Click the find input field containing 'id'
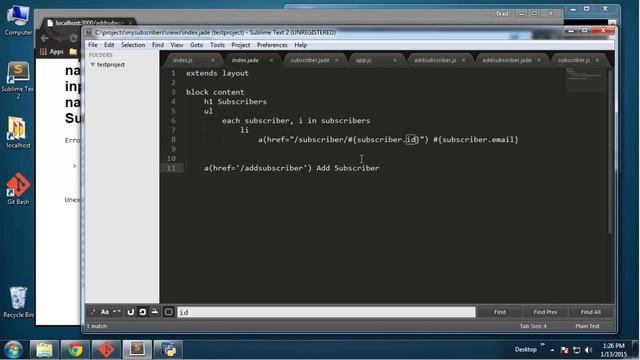Viewport: 640px width, 360px height. pyautogui.click(x=326, y=312)
